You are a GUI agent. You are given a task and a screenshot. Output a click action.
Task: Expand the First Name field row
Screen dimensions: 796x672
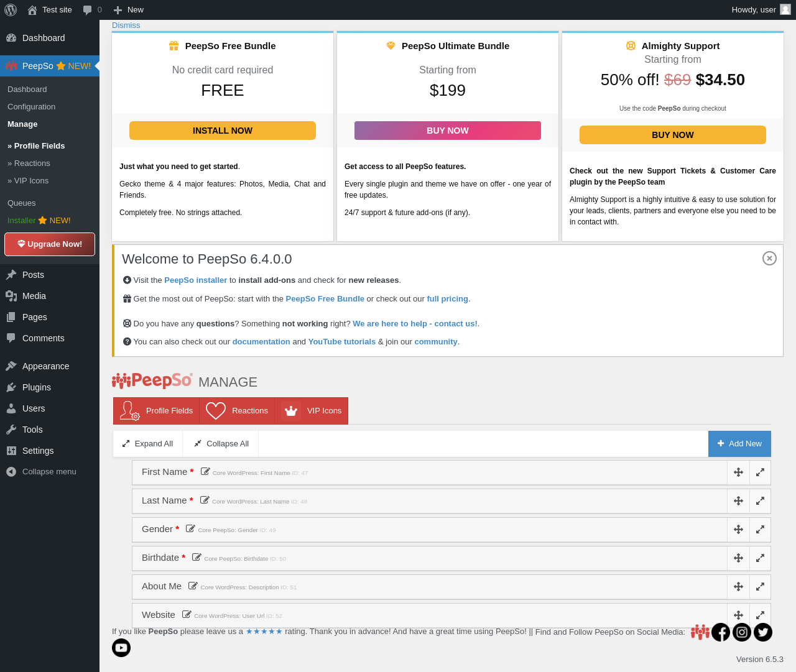coord(760,472)
